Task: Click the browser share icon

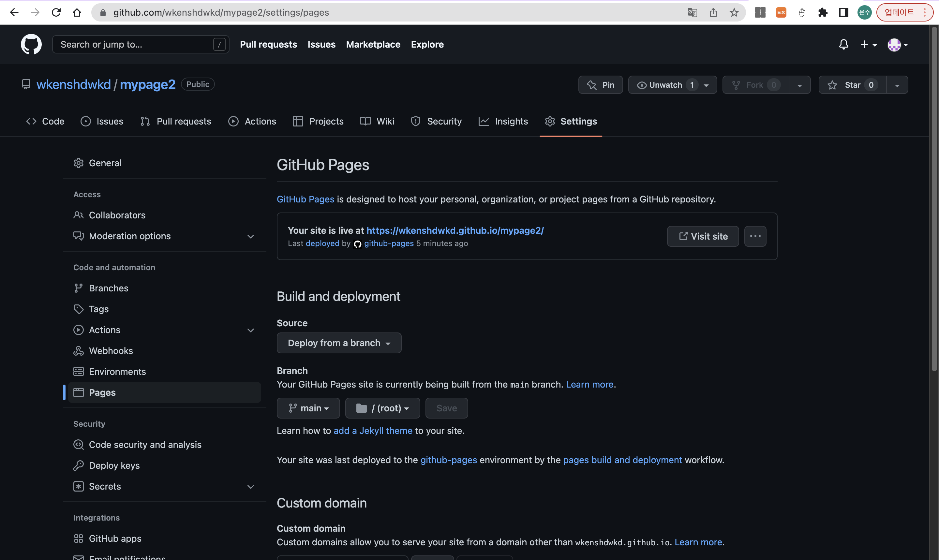Action: point(713,12)
